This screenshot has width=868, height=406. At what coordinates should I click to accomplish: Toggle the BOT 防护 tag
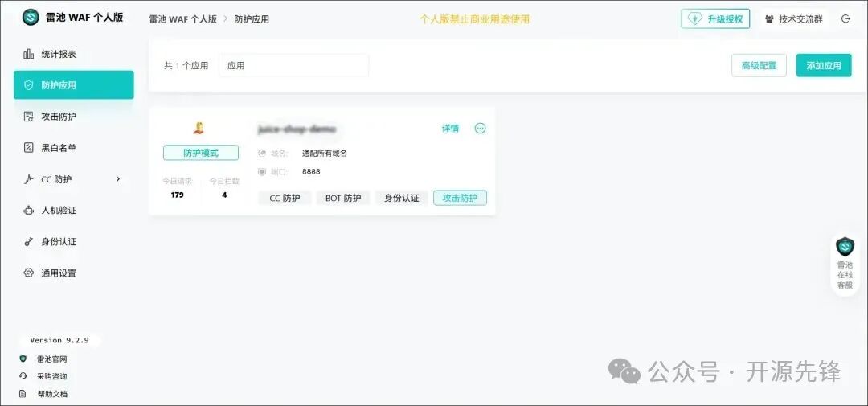(343, 198)
